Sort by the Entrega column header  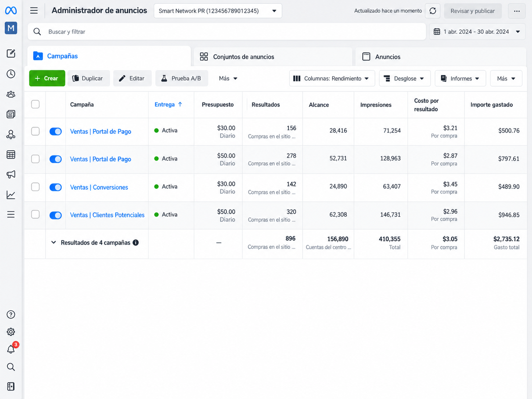click(x=168, y=104)
